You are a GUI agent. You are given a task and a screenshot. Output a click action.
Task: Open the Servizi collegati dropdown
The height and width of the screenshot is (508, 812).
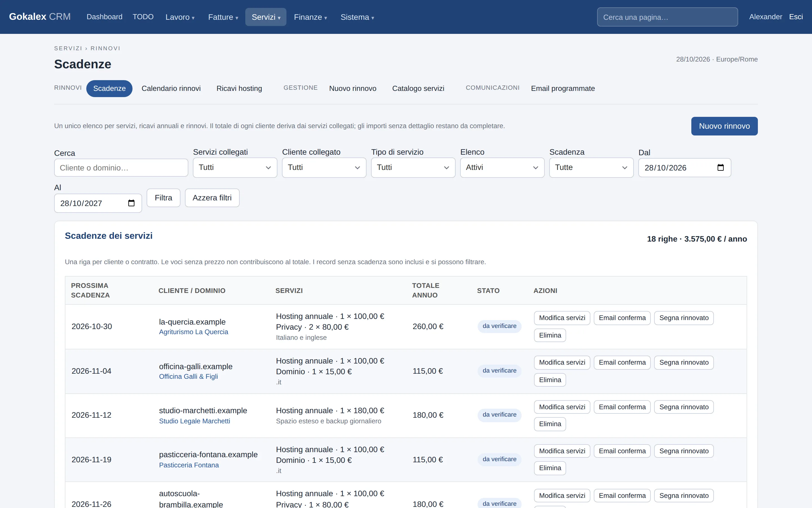tap(235, 167)
